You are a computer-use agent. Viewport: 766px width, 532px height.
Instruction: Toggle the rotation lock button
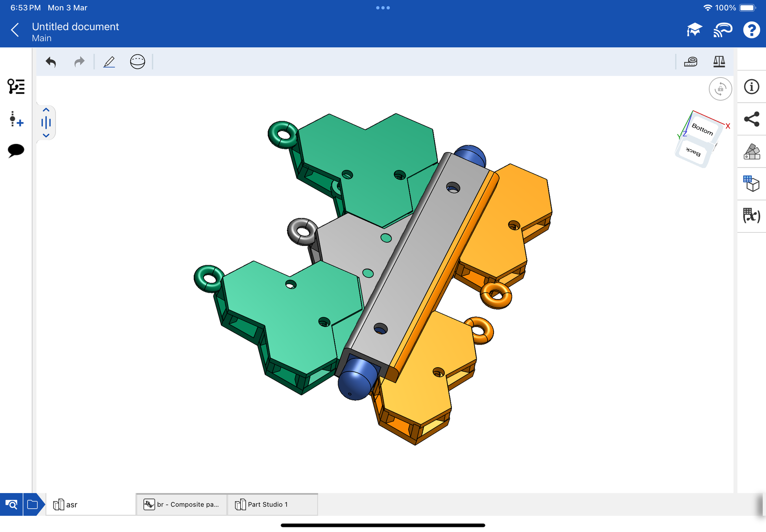coord(720,89)
